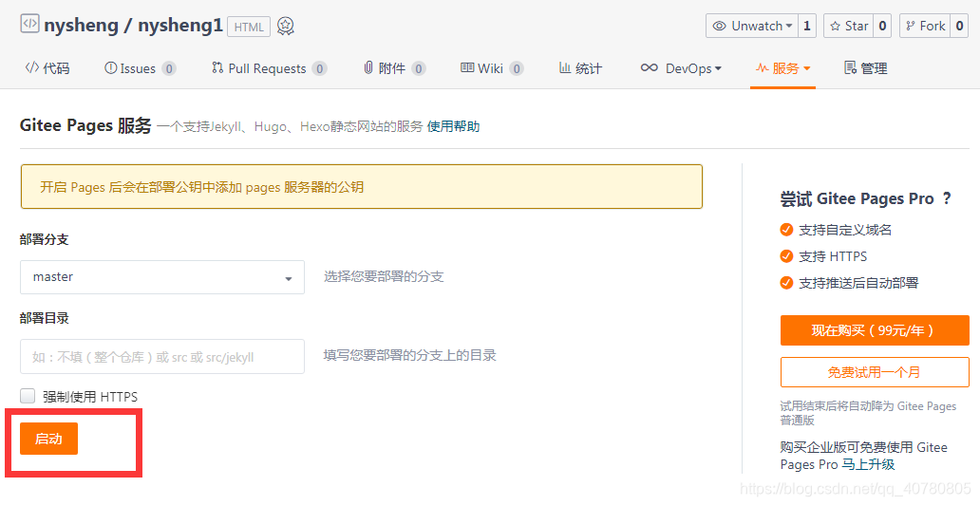Star the repository
980x506 pixels.
pos(849,27)
